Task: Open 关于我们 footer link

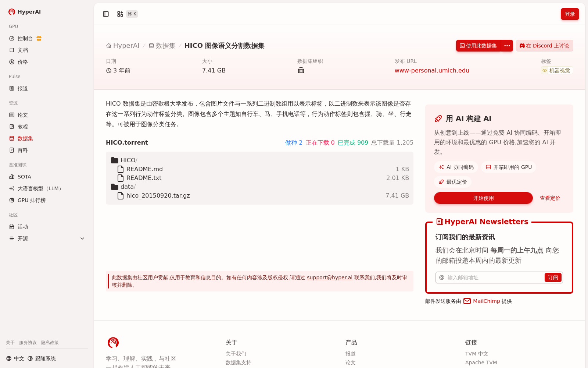Action: pyautogui.click(x=236, y=354)
